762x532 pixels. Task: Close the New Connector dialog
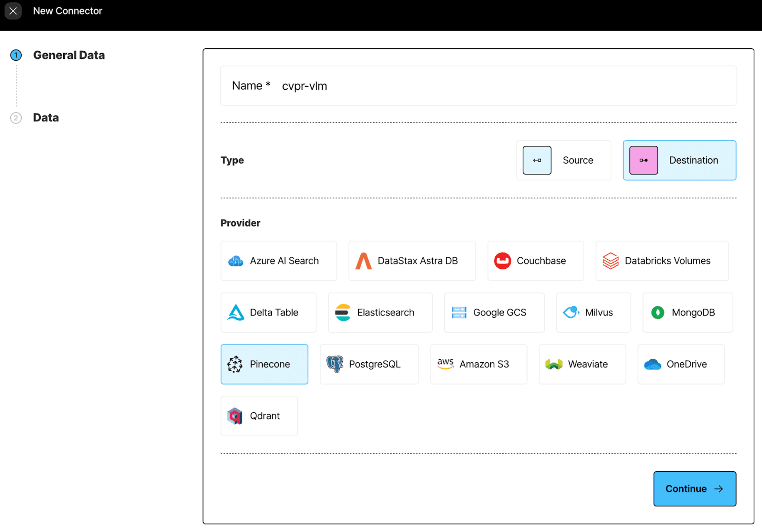pyautogui.click(x=13, y=11)
